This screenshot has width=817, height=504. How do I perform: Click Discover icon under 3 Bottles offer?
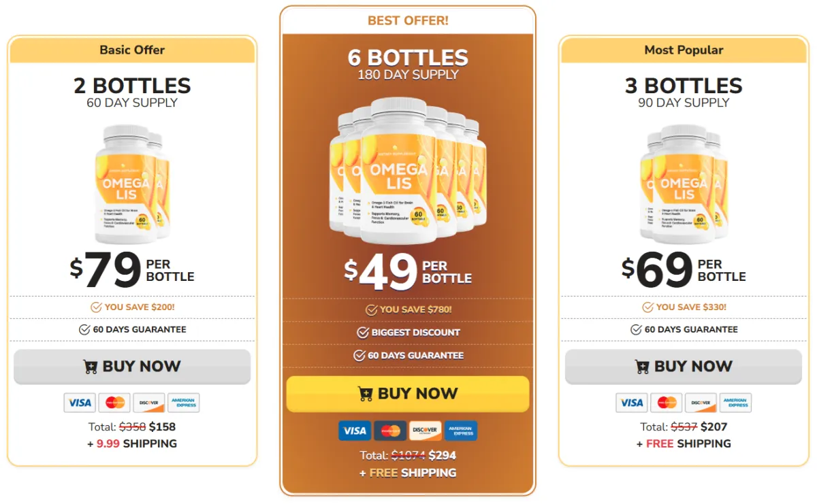tap(701, 403)
